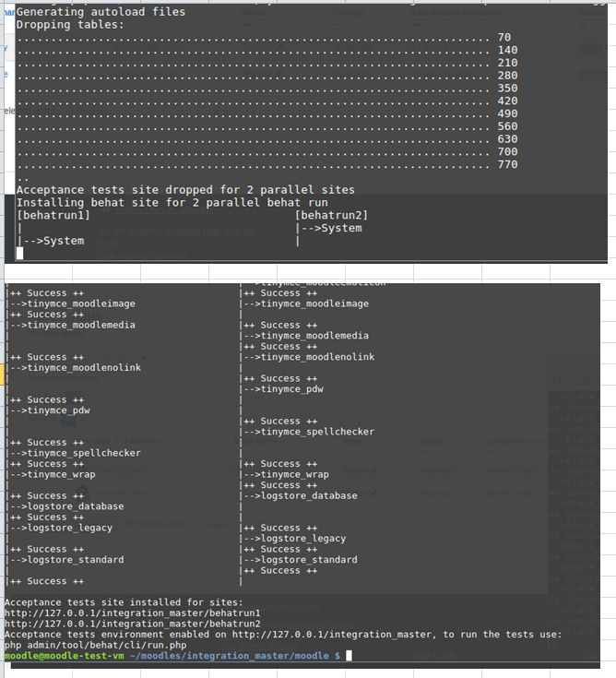Click tinymce_pdw in the right column
Viewport: 616px width, 678px height.
[x=292, y=389]
